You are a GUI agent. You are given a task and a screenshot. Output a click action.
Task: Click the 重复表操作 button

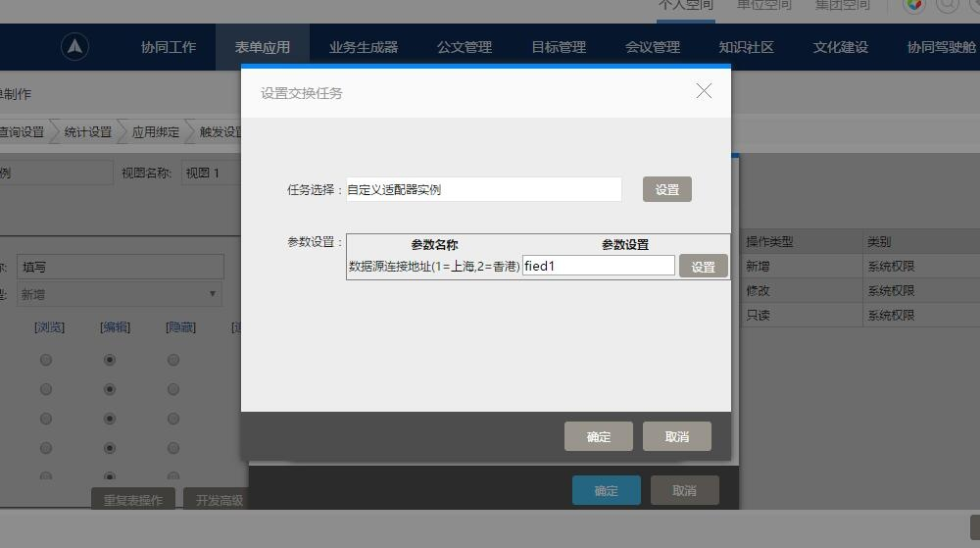click(133, 499)
